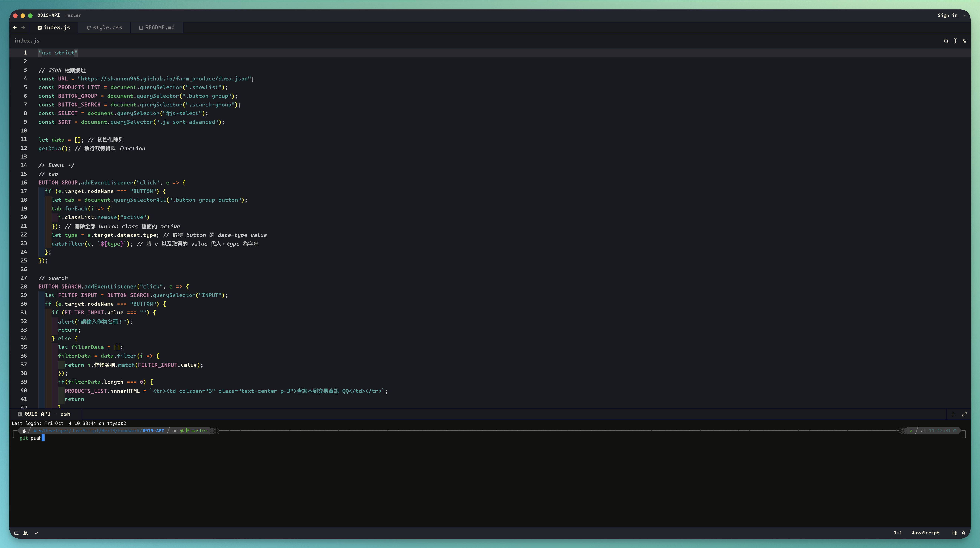The width and height of the screenshot is (980, 548).
Task: Click line number 28 in the gutter
Action: (24, 286)
